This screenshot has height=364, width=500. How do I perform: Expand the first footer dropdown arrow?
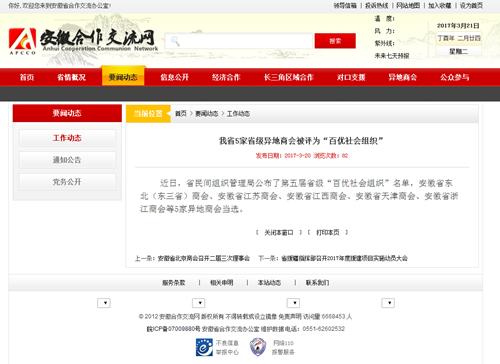(104, 303)
